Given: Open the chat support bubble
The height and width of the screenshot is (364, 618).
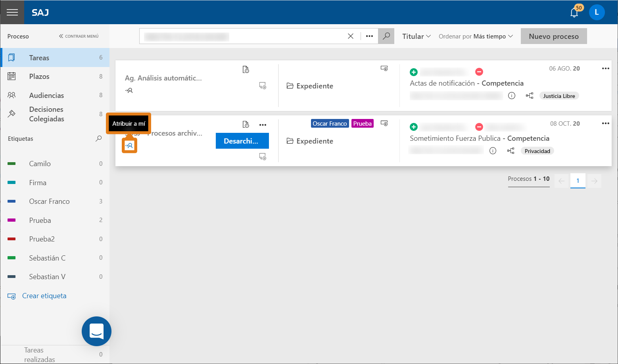Looking at the screenshot, I should [x=96, y=331].
